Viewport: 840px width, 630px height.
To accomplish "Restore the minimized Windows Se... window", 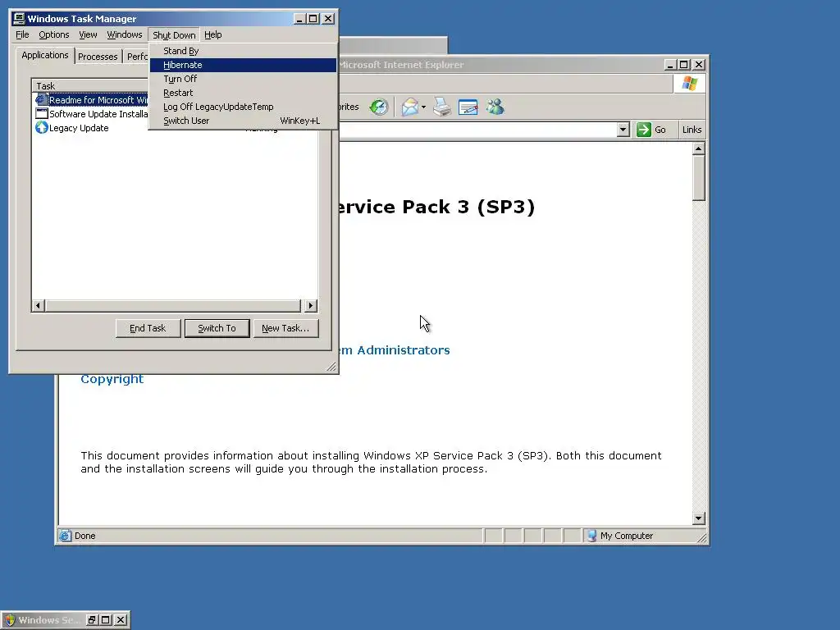I will [x=92, y=620].
